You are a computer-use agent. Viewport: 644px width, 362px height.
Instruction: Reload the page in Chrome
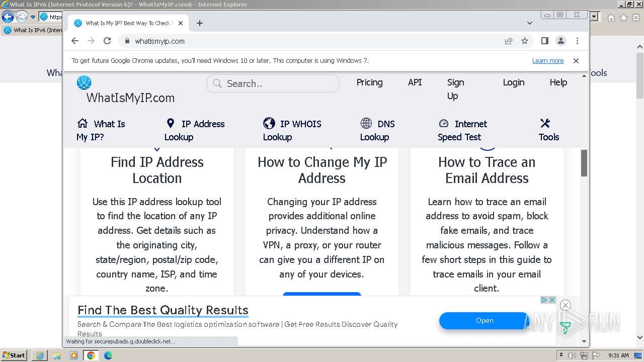(x=107, y=41)
